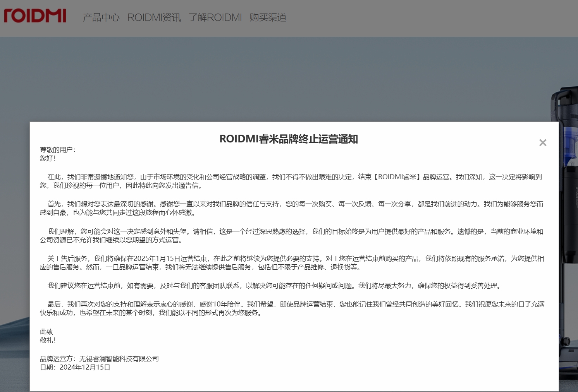The width and height of the screenshot is (578, 392).
Task: Click the closing text 敬礼！
Action: point(48,340)
